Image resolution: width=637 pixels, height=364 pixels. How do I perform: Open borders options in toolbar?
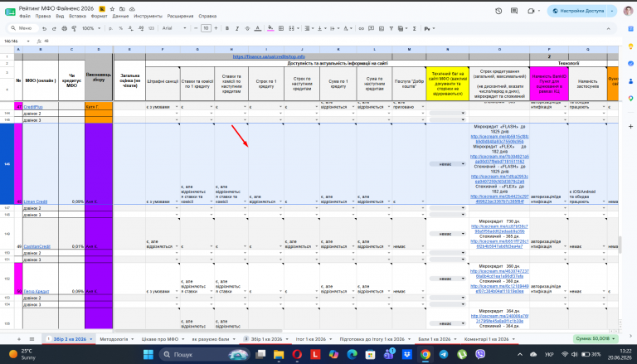(280, 28)
